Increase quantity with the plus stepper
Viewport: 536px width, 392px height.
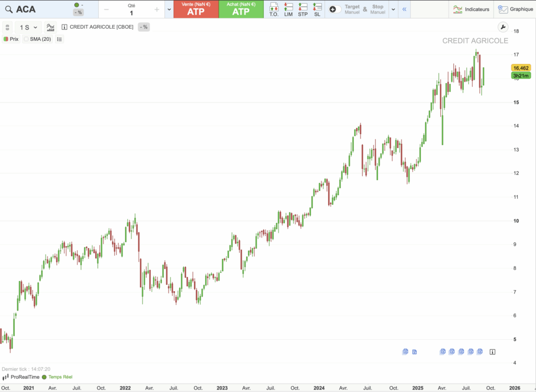(x=156, y=9)
